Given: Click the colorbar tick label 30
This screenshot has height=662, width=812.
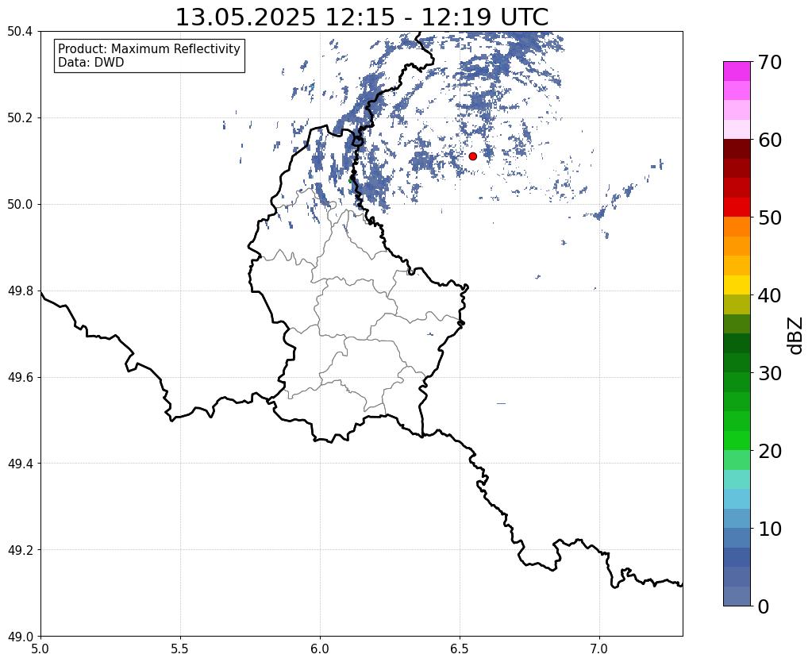Looking at the screenshot, I should point(769,373).
